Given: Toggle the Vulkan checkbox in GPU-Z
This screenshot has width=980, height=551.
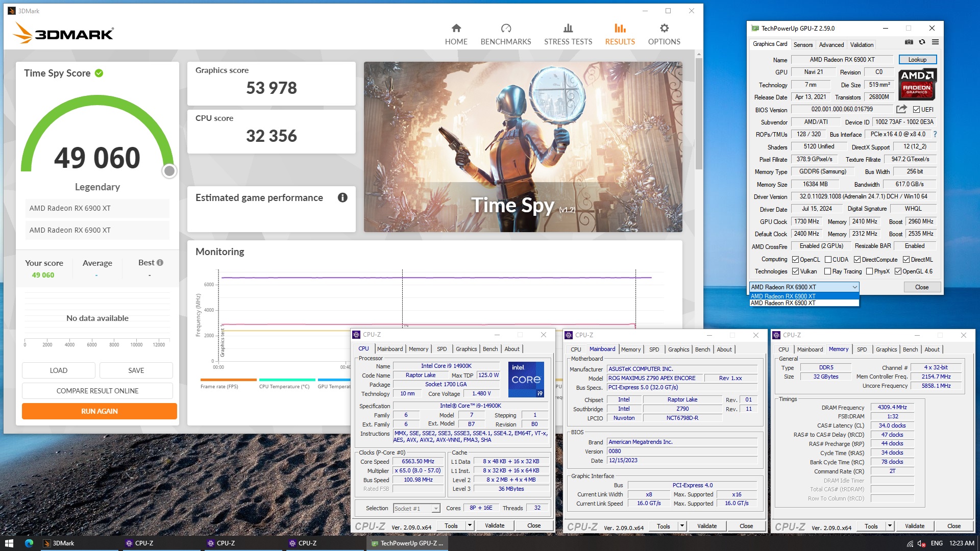Looking at the screenshot, I should tap(795, 271).
